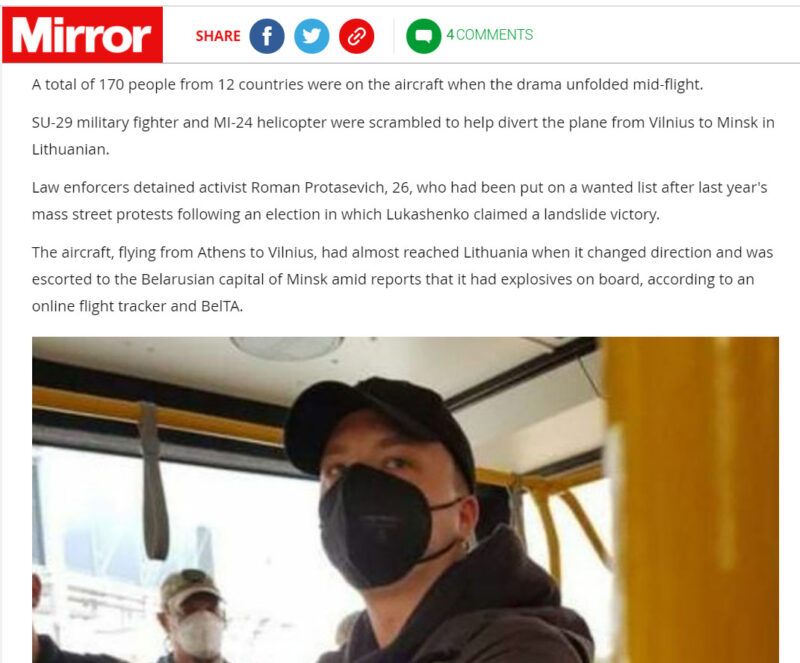Viewport: 800px width, 663px height.
Task: Click the grey hanging strap handle in photo
Action: 154,481
